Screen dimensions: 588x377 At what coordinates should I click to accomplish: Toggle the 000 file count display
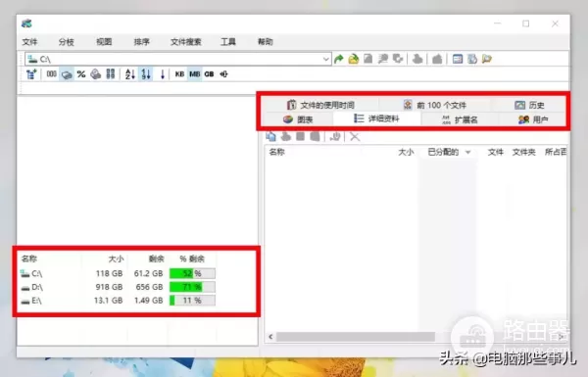(x=51, y=74)
